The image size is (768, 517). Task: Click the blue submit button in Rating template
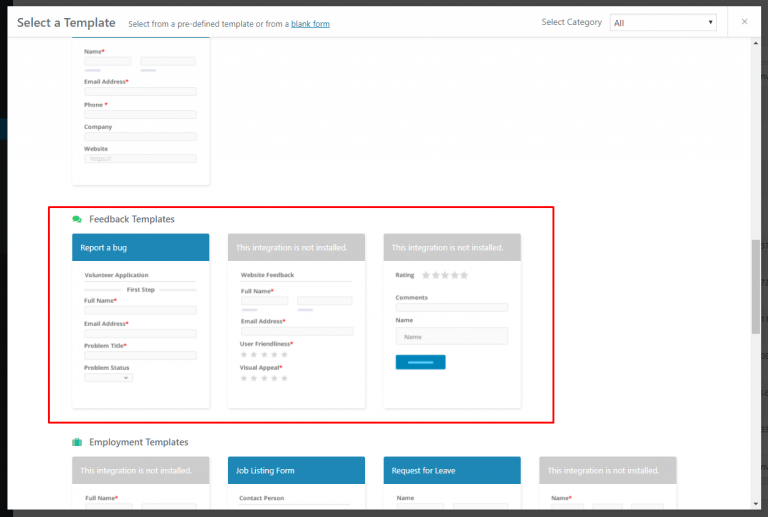pos(420,362)
